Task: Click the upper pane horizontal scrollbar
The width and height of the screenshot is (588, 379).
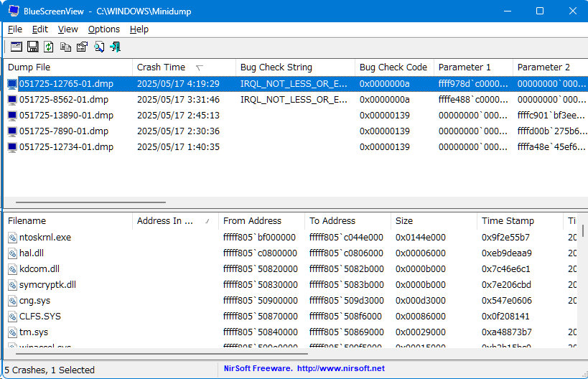Action: [x=90, y=202]
